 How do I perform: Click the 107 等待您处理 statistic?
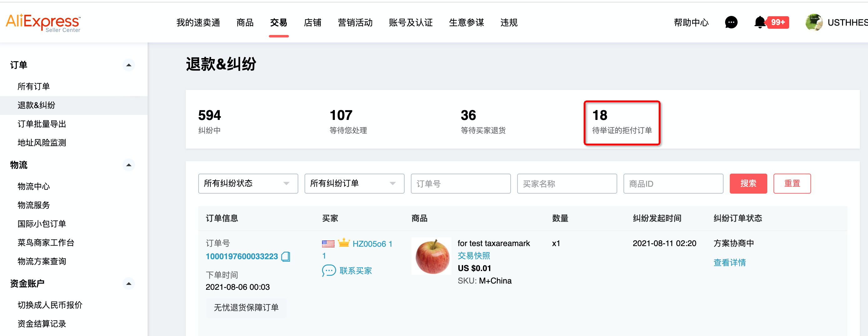pos(348,121)
